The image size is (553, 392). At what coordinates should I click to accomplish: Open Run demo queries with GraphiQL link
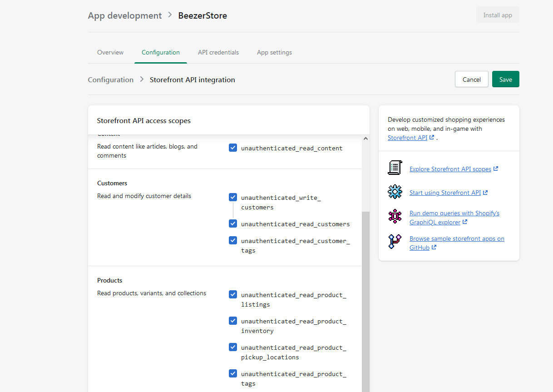click(454, 213)
